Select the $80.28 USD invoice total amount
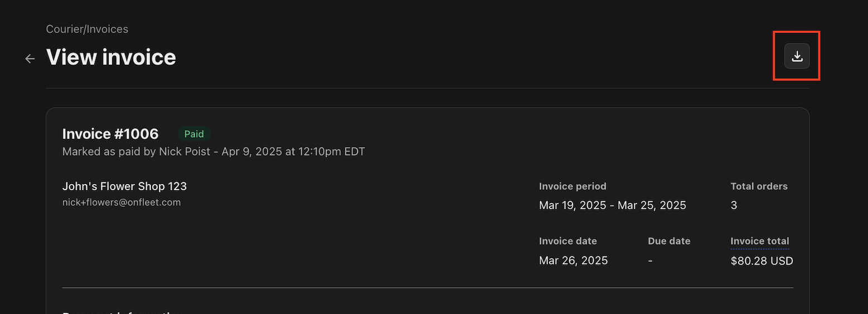Screen dimensions: 868x314 [762, 261]
